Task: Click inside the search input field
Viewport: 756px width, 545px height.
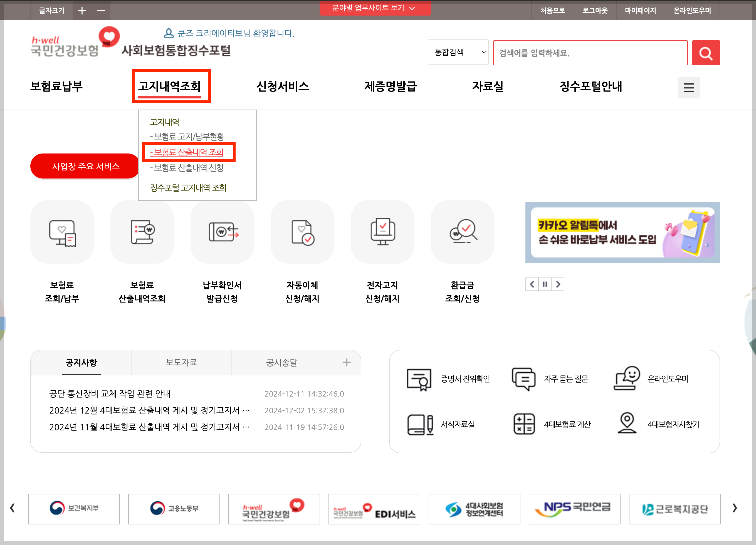Action: coord(590,53)
